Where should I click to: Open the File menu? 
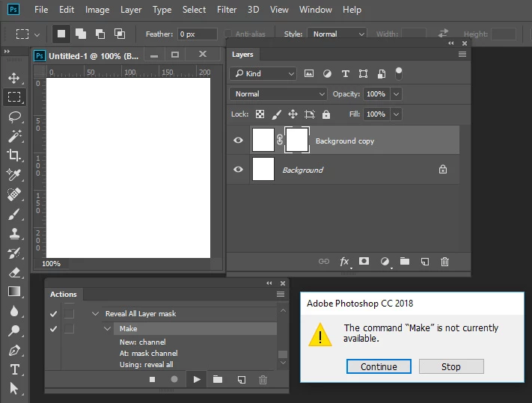click(41, 10)
